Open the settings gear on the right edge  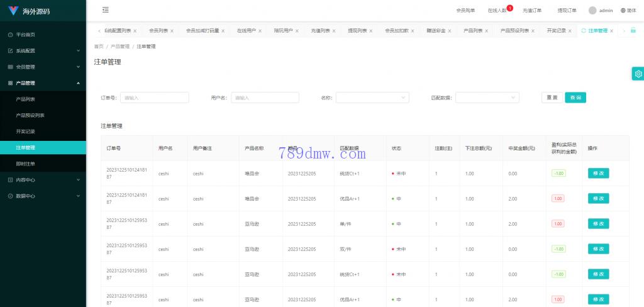coord(638,74)
